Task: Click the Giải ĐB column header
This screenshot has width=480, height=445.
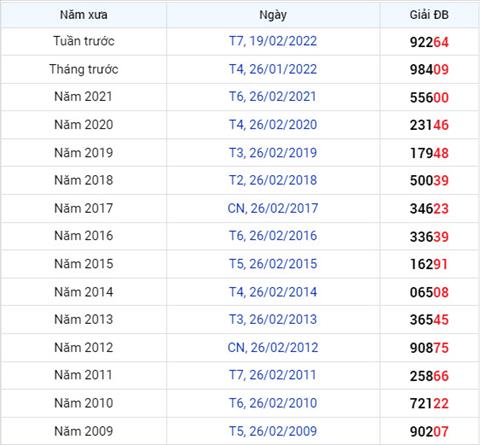Action: [429, 15]
